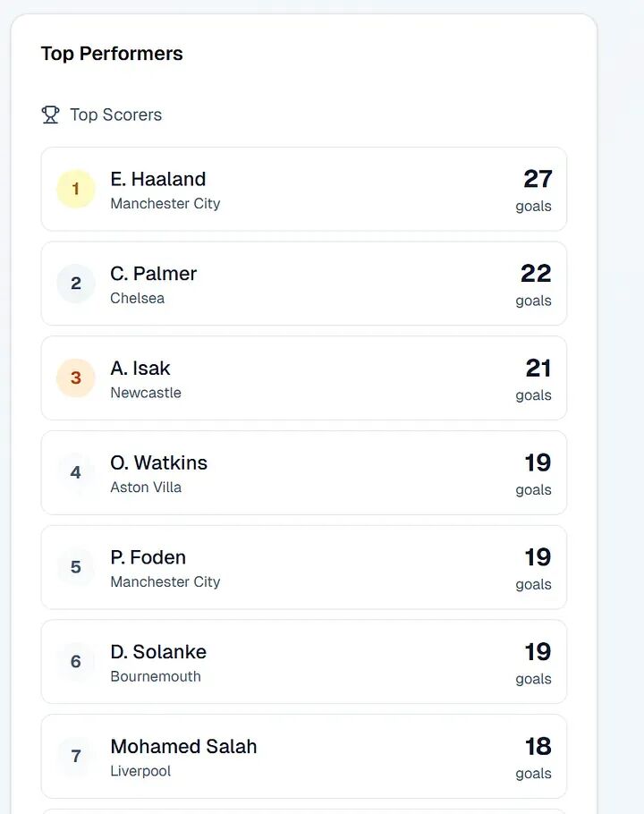Open E. Haaland player name

pyautogui.click(x=158, y=179)
